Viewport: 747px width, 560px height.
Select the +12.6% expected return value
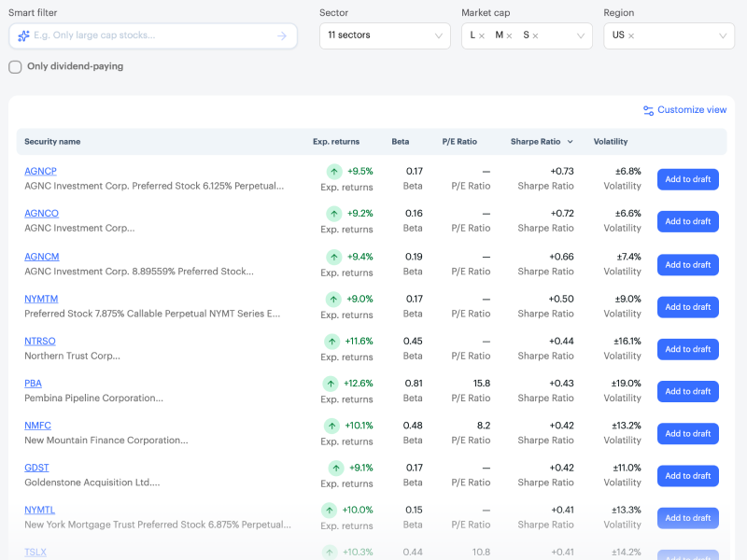pos(359,384)
